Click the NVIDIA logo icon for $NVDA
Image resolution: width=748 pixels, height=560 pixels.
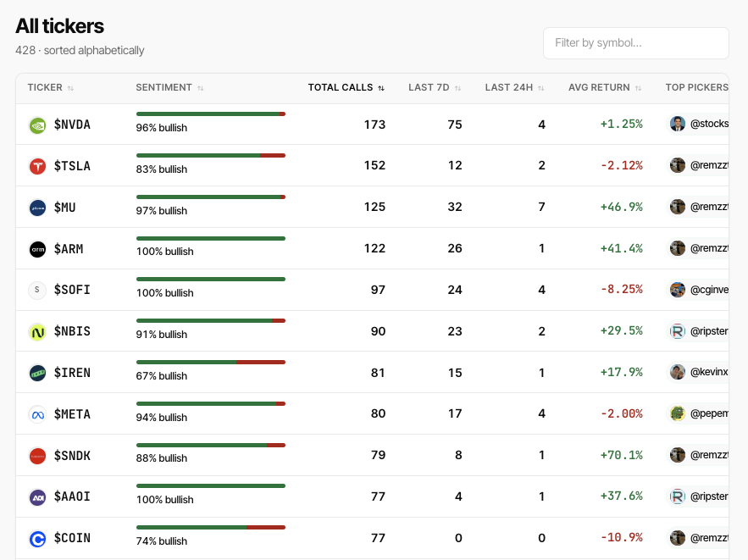tap(37, 125)
